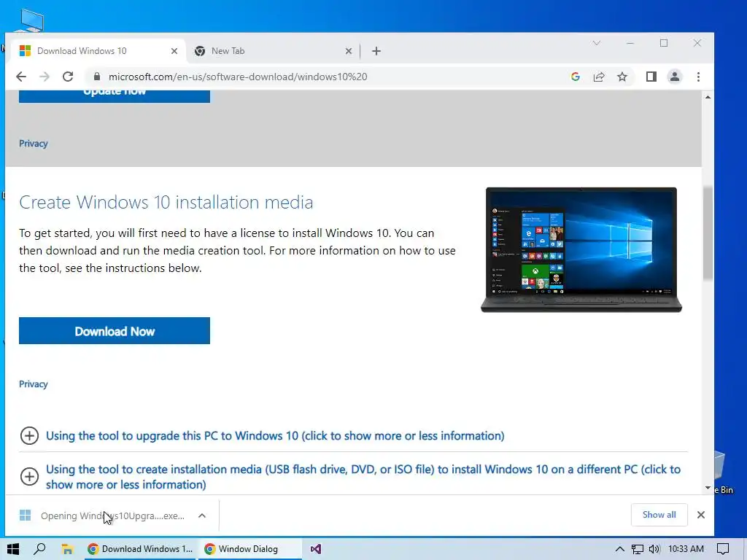Image resolution: width=747 pixels, height=560 pixels.
Task: Click the page vertical scrollbar thumb
Action: (x=708, y=233)
